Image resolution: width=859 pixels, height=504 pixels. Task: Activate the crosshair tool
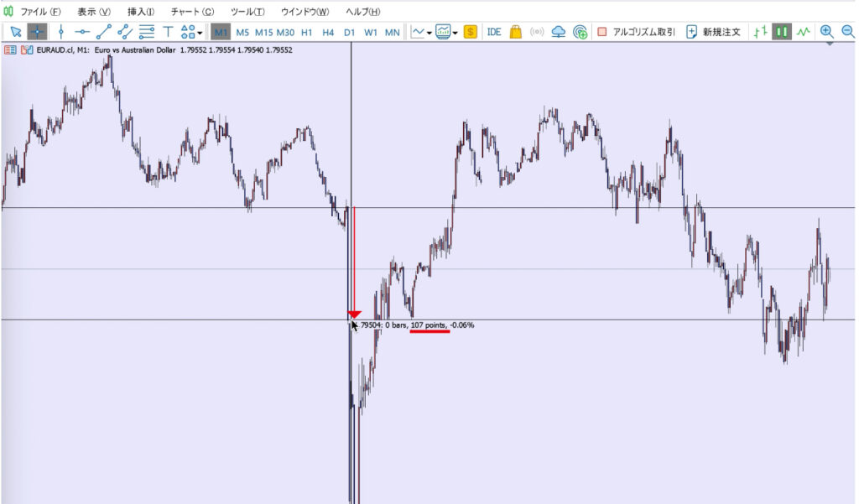[37, 32]
